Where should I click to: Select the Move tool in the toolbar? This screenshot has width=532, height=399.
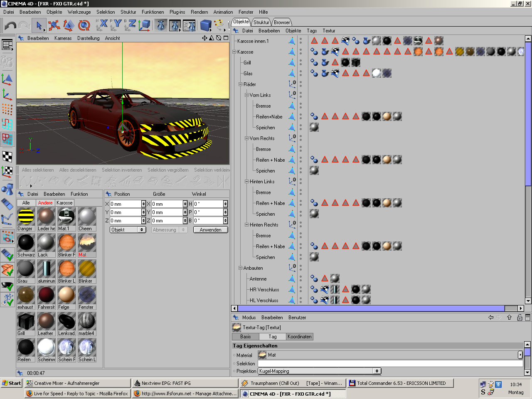tap(54, 26)
